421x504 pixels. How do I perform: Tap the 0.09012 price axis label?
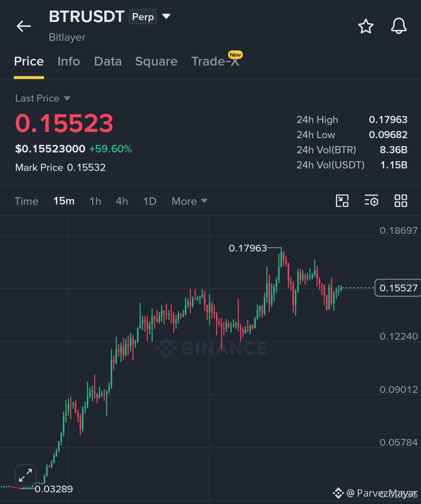tap(399, 390)
